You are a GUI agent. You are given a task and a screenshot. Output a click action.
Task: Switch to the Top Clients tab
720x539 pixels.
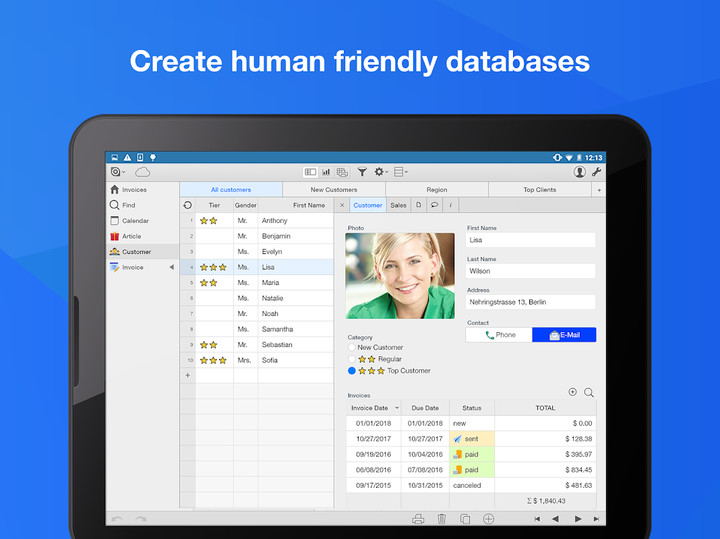pos(540,190)
